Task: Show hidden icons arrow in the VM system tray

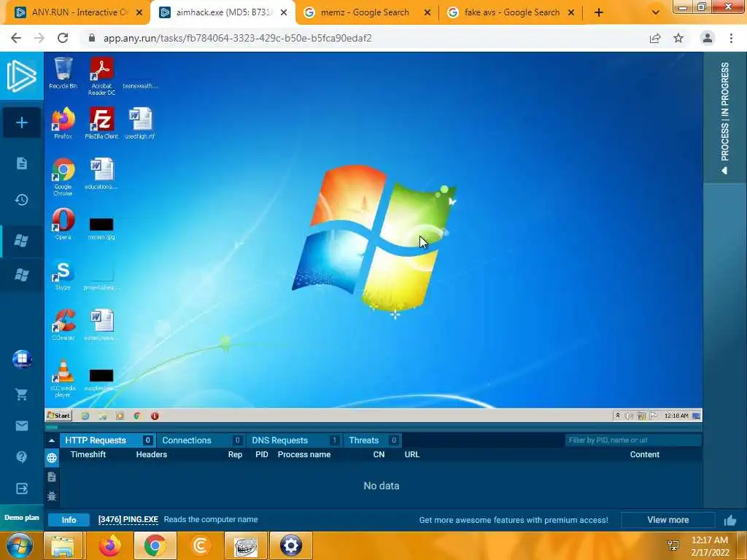Action: click(618, 416)
